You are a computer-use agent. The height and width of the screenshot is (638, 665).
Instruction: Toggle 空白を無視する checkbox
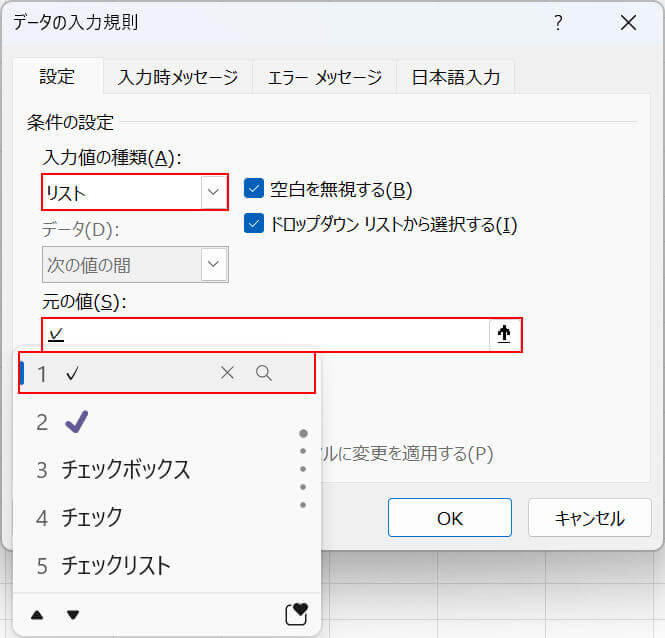254,189
